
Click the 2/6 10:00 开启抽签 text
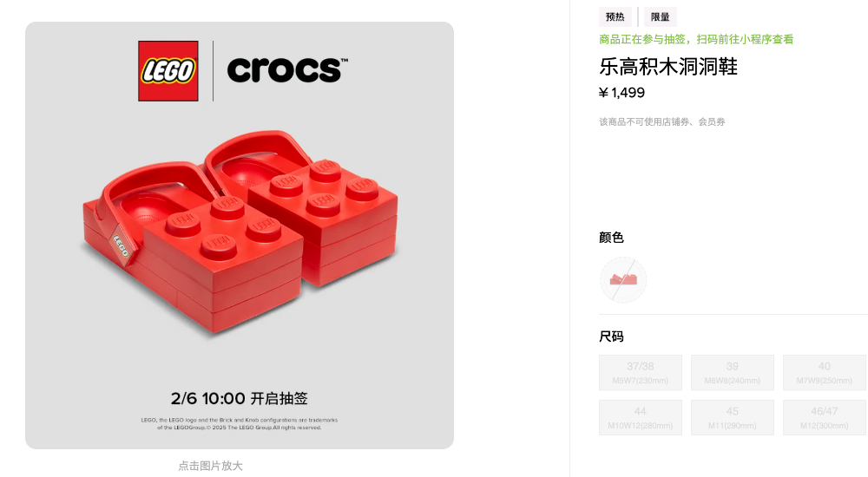pos(240,399)
